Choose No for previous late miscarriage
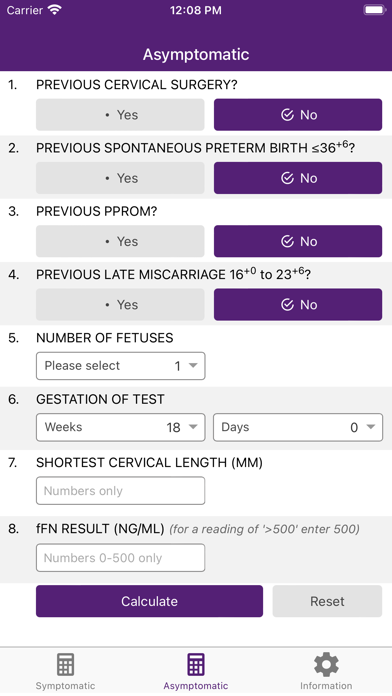The width and height of the screenshot is (392, 696). coord(298,304)
